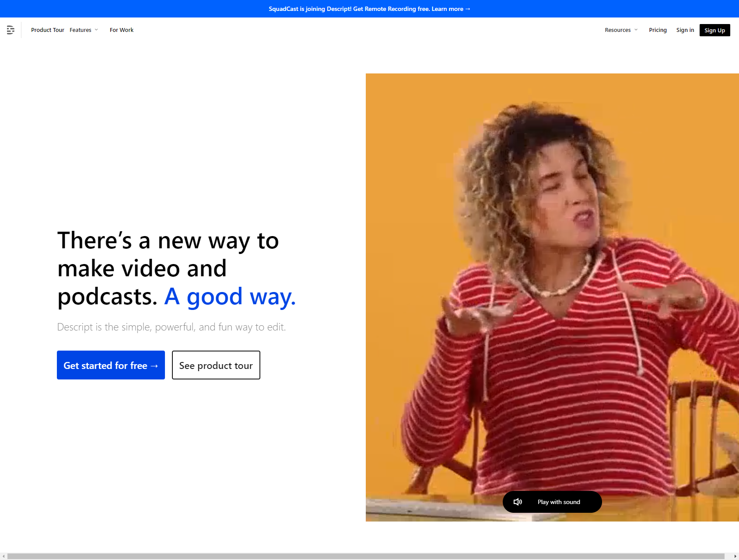Click the See product tour button

(x=216, y=365)
